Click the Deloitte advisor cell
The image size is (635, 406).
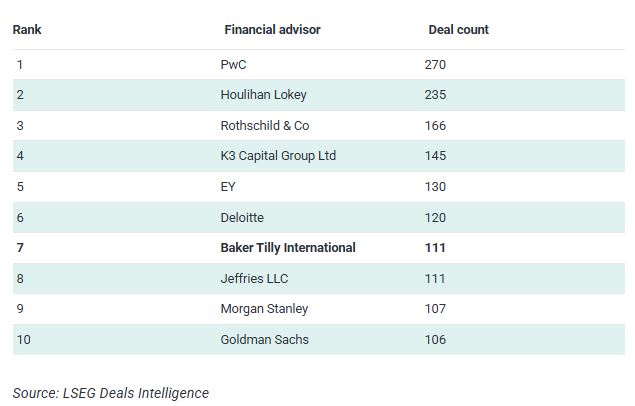(x=242, y=218)
